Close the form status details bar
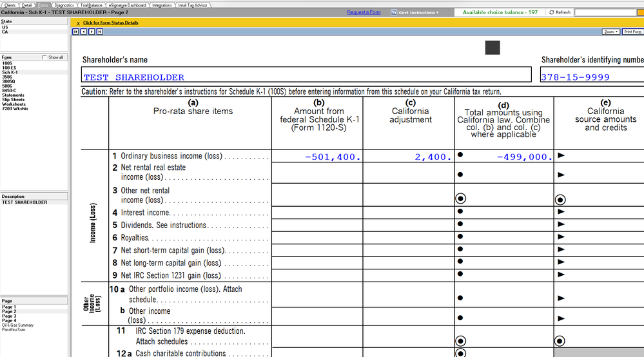This screenshot has width=644, height=357. (x=78, y=23)
